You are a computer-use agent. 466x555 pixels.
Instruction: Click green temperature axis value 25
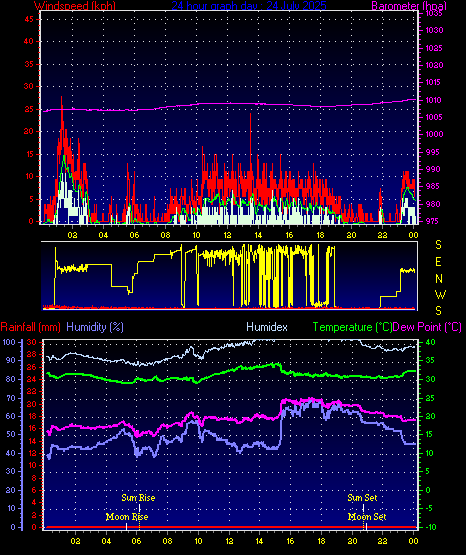click(430, 399)
